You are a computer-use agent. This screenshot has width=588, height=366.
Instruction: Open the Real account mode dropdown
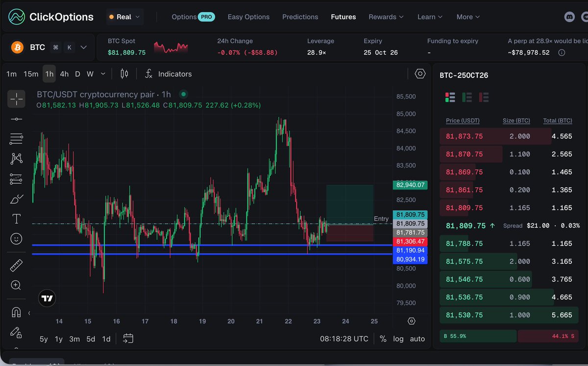click(x=125, y=17)
